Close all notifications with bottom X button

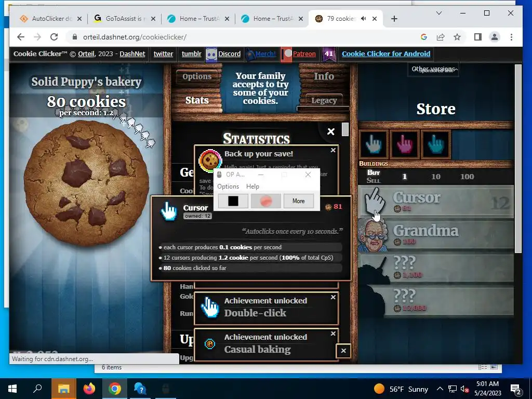[x=343, y=351]
